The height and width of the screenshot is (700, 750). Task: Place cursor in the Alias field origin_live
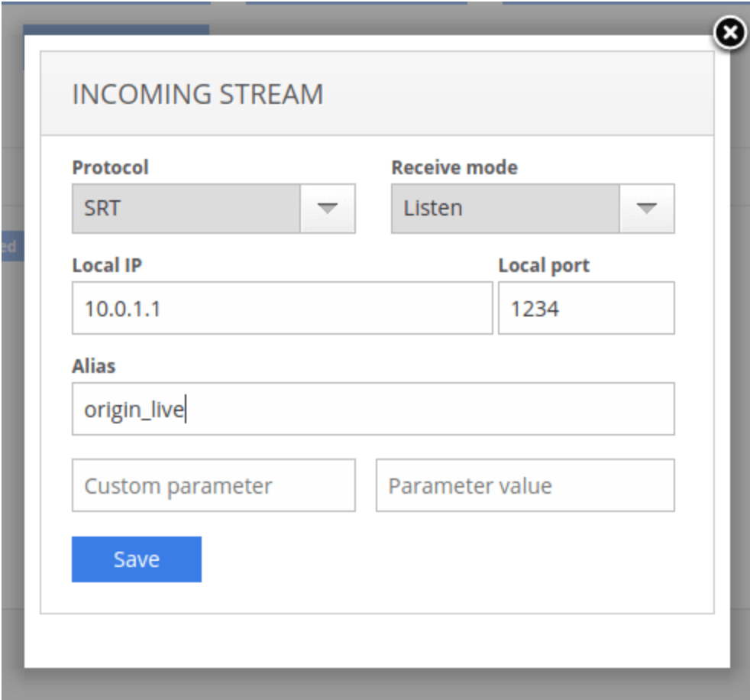click(373, 409)
